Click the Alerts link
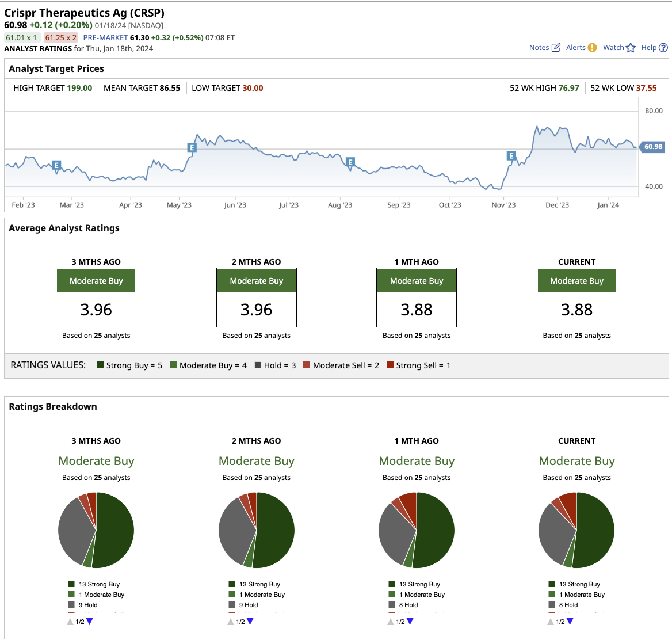 tap(575, 48)
